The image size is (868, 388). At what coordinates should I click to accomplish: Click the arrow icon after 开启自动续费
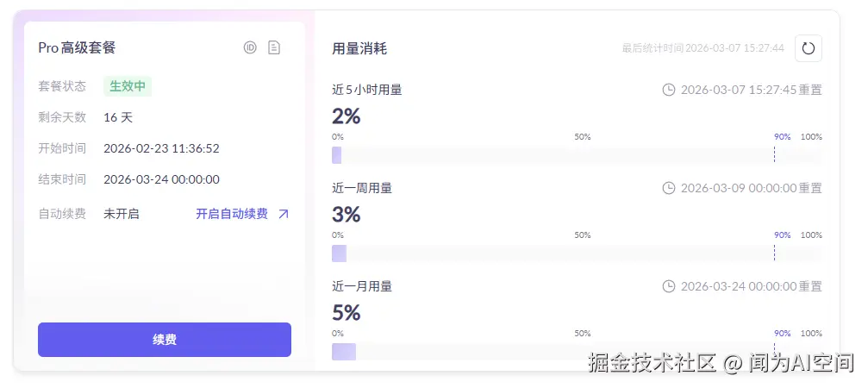point(284,214)
